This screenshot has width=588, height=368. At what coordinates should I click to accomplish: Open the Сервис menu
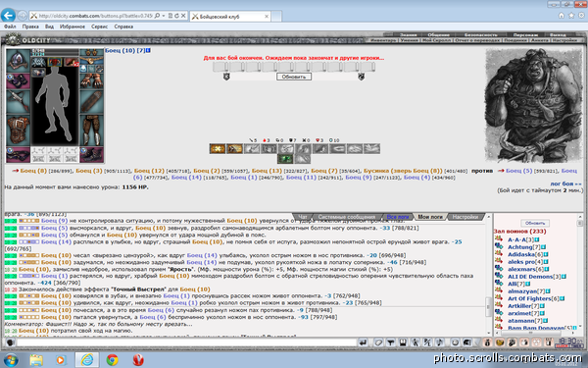99,26
